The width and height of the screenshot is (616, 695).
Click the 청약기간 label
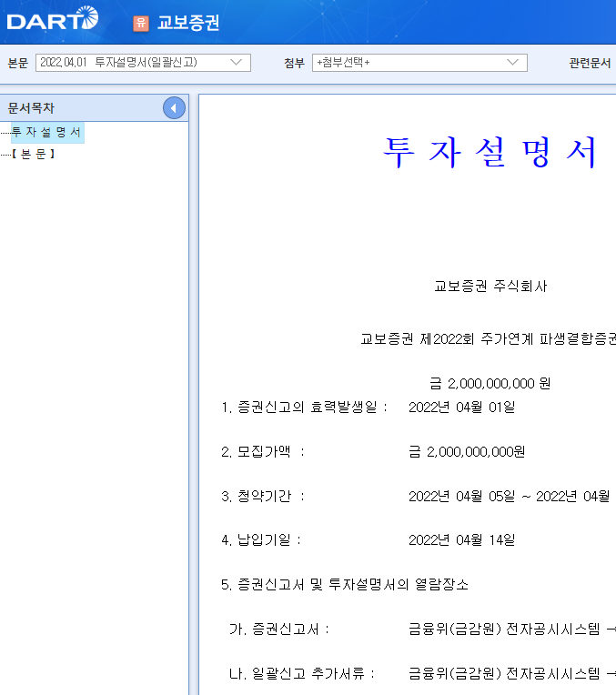(264, 496)
